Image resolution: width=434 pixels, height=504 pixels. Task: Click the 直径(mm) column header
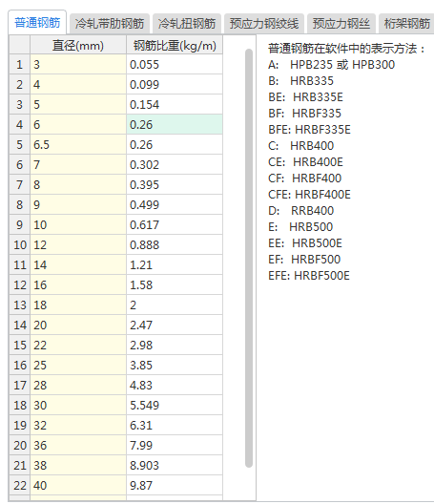pyautogui.click(x=78, y=45)
